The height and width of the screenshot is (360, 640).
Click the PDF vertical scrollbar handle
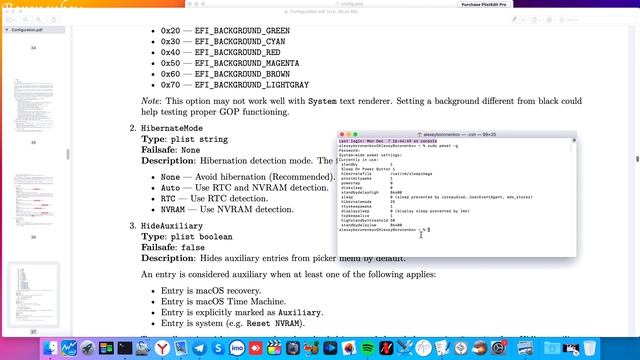coord(637,158)
